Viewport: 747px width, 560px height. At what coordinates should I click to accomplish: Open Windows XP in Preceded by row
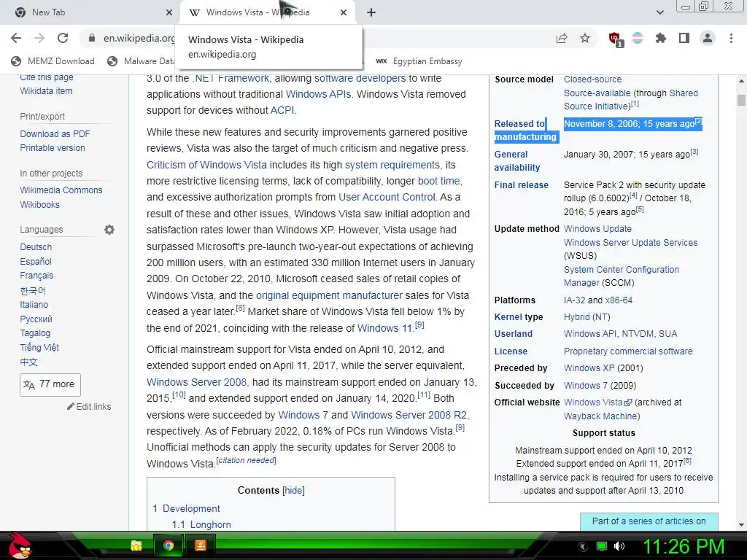tap(589, 368)
